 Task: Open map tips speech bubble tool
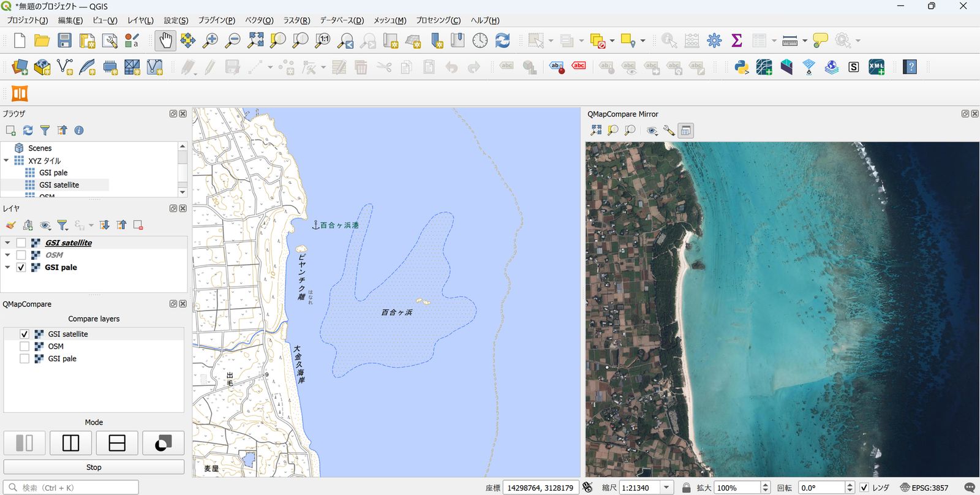pos(820,40)
